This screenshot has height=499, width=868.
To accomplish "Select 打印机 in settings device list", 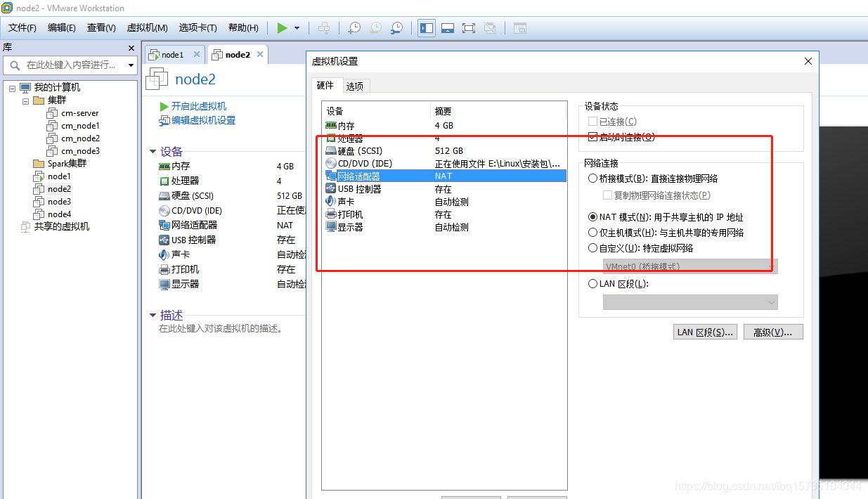I will (x=444, y=214).
